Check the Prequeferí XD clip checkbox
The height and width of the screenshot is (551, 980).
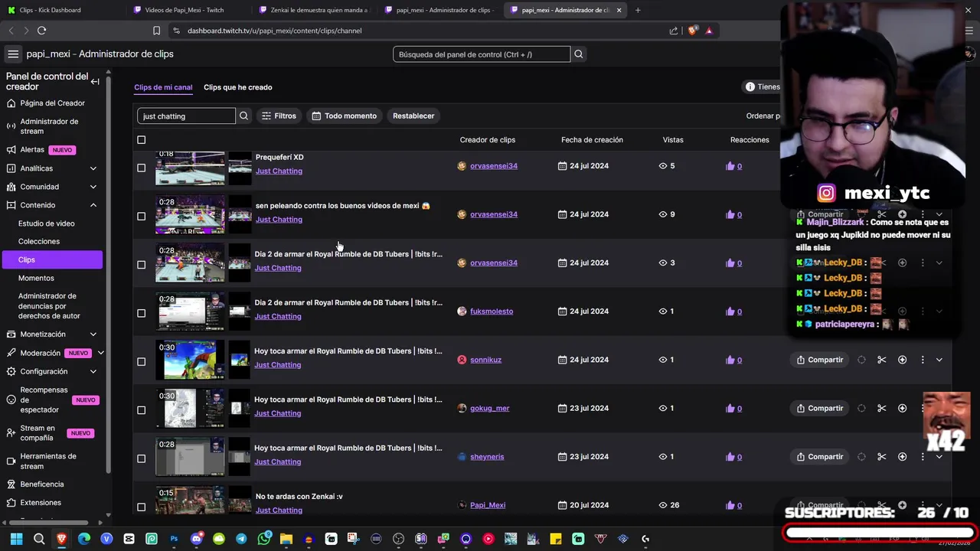pyautogui.click(x=141, y=168)
